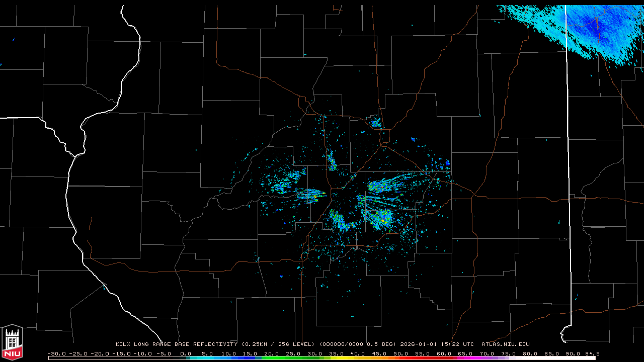
Task: Click the 50.0 label on the color scale
Action: click(x=401, y=353)
